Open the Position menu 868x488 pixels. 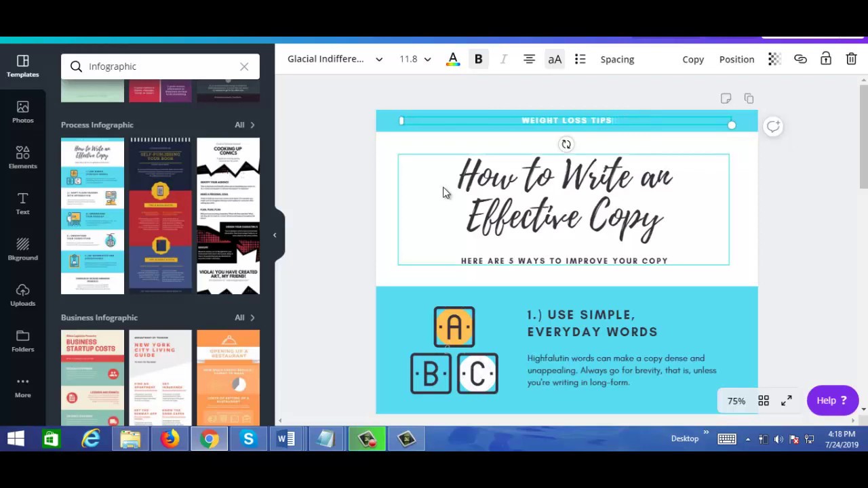pyautogui.click(x=736, y=59)
